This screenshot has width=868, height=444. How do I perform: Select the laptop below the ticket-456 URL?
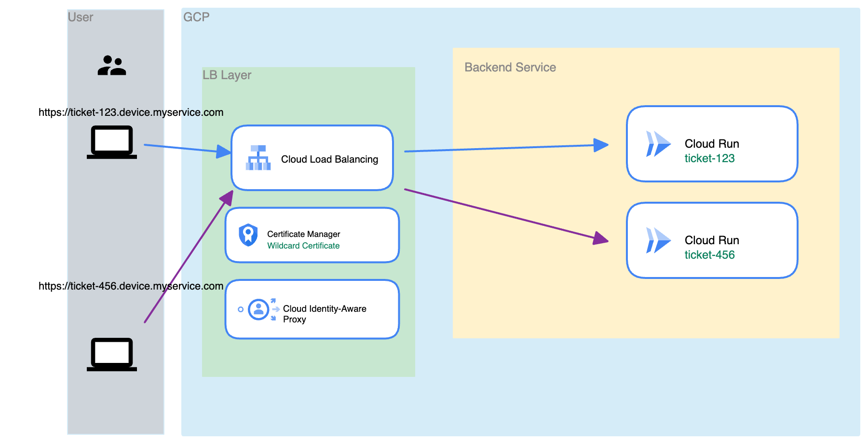[112, 354]
